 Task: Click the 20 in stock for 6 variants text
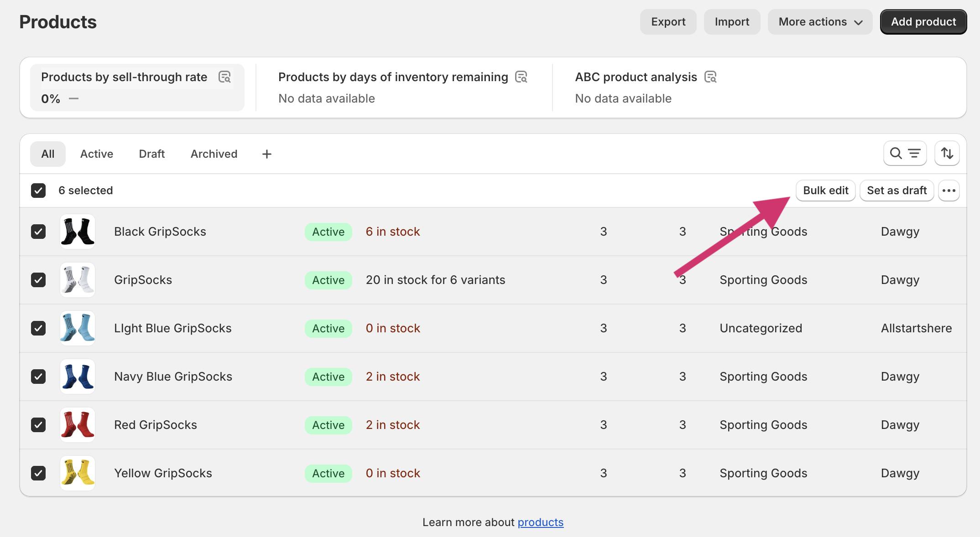436,280
